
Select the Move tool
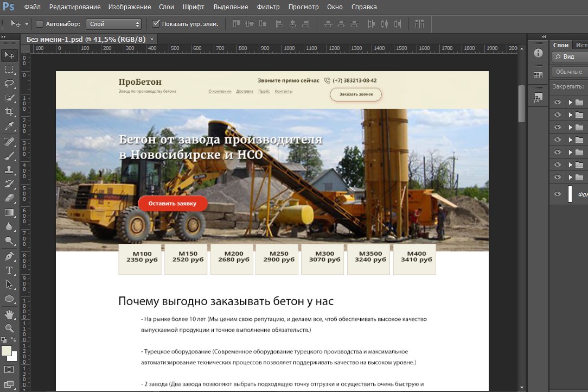9,55
